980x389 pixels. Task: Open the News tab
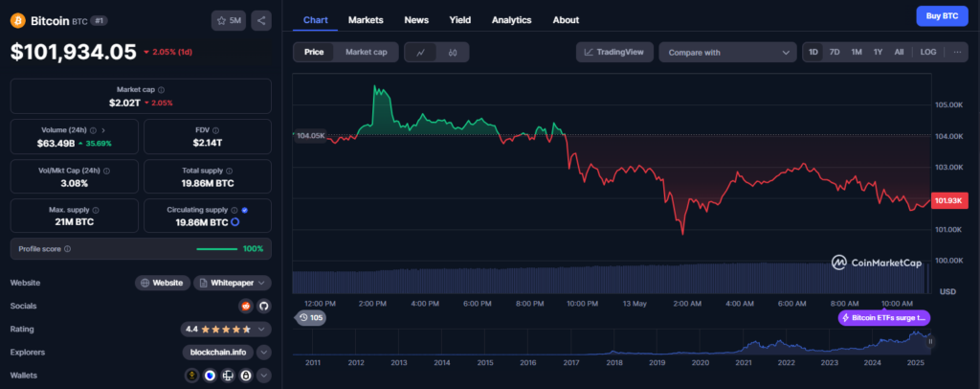click(416, 20)
